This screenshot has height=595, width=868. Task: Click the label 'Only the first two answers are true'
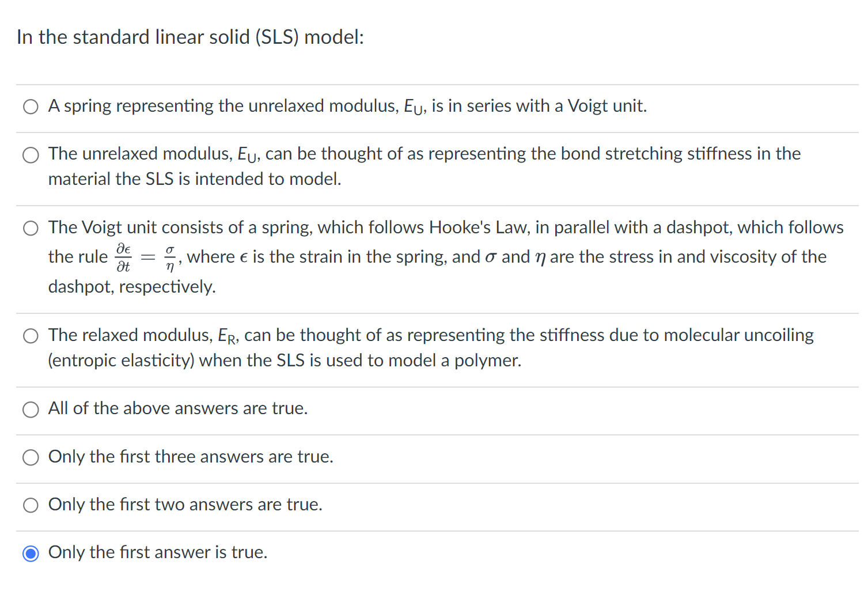(185, 505)
